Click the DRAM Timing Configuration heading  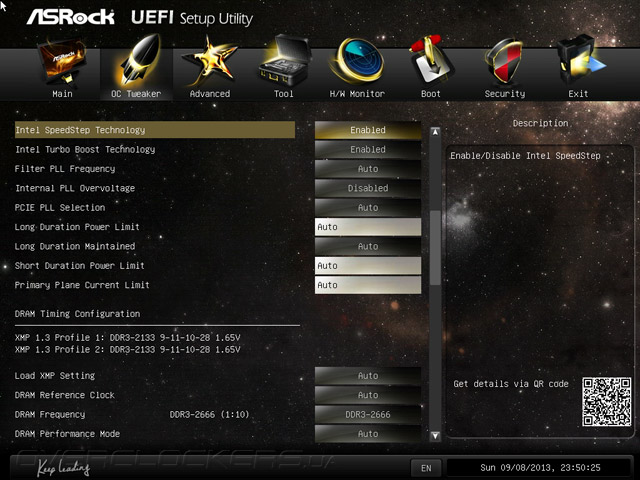pos(77,314)
